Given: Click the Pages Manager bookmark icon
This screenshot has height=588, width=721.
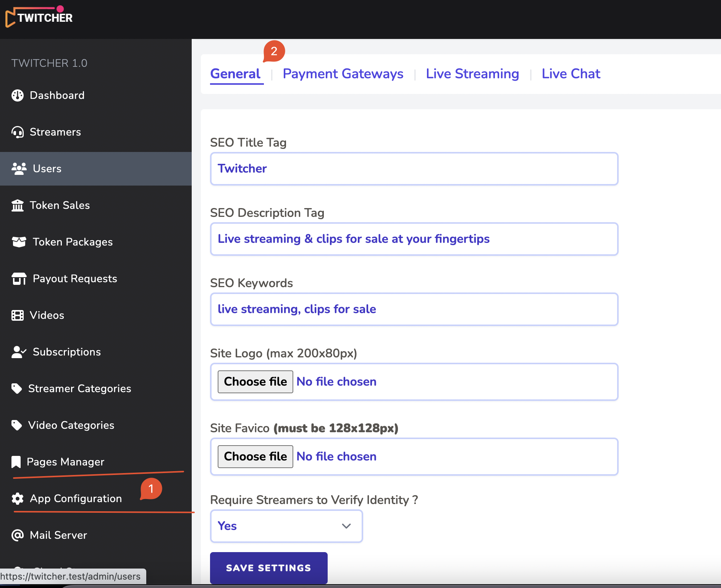Looking at the screenshot, I should (16, 462).
